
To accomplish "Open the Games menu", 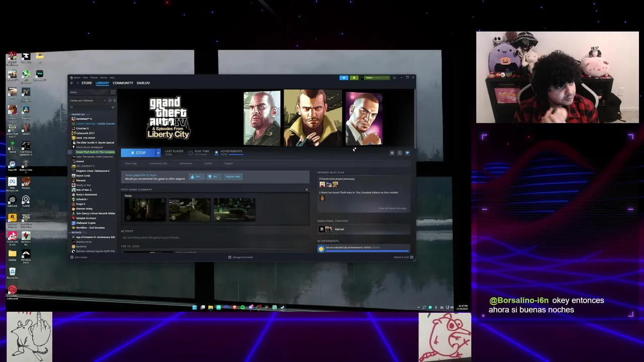I will click(103, 77).
